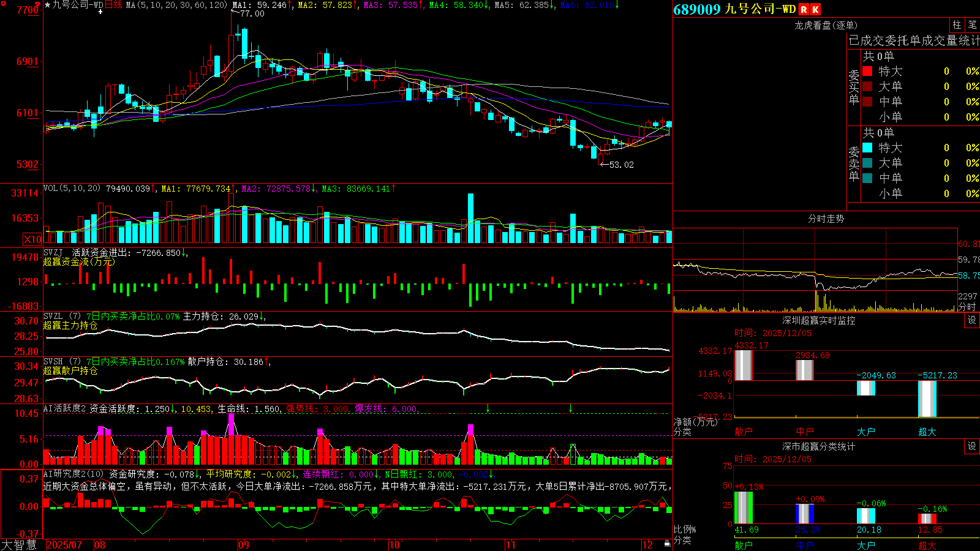Click the SVSH indicator name
The height and width of the screenshot is (551, 980).
pos(53,361)
